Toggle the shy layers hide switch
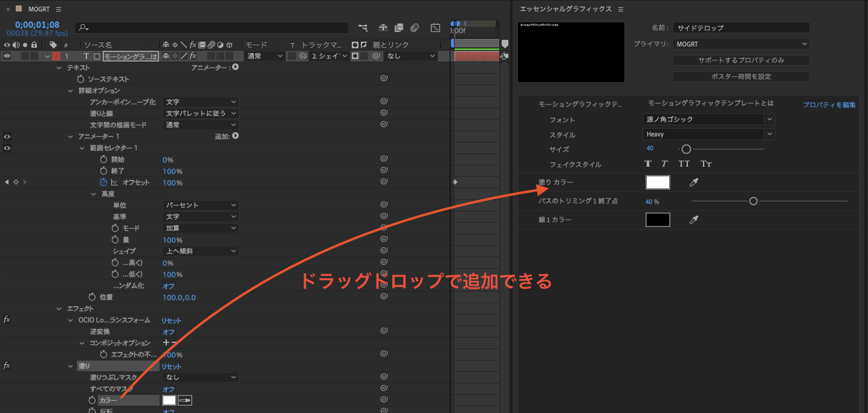The width and height of the screenshot is (868, 413). coord(383,28)
